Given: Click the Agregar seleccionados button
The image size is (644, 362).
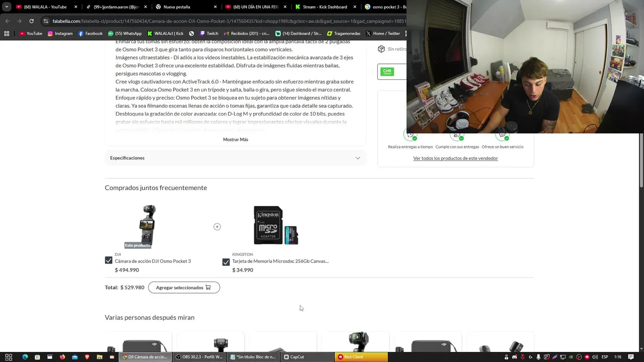Looking at the screenshot, I should pyautogui.click(x=184, y=288).
